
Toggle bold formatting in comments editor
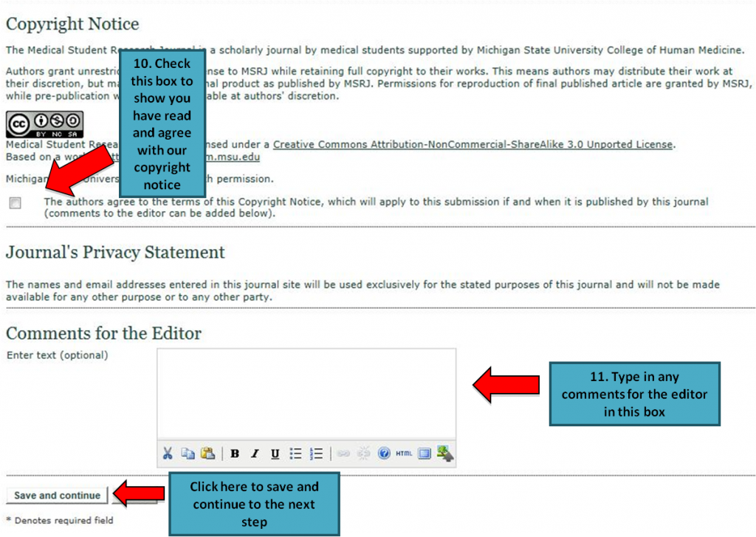235,454
